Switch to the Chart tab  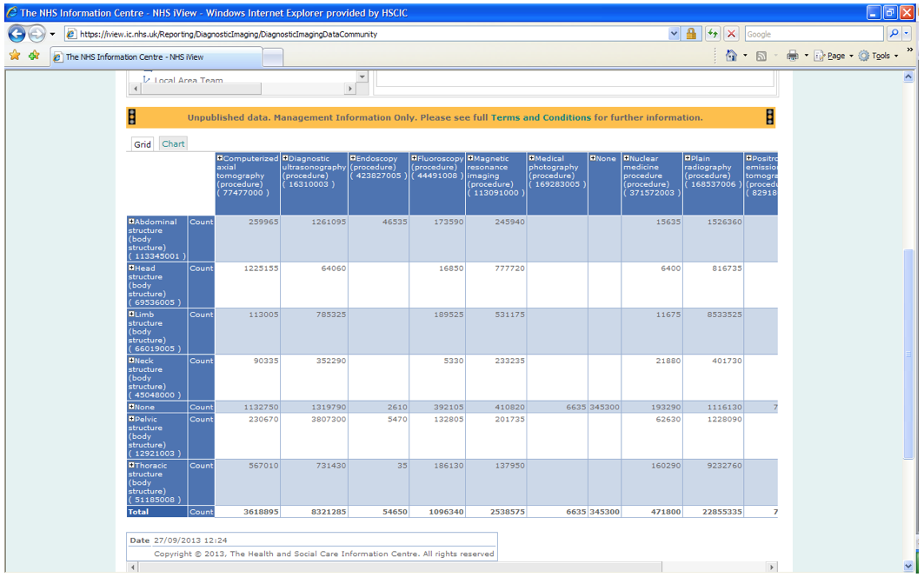(x=173, y=143)
